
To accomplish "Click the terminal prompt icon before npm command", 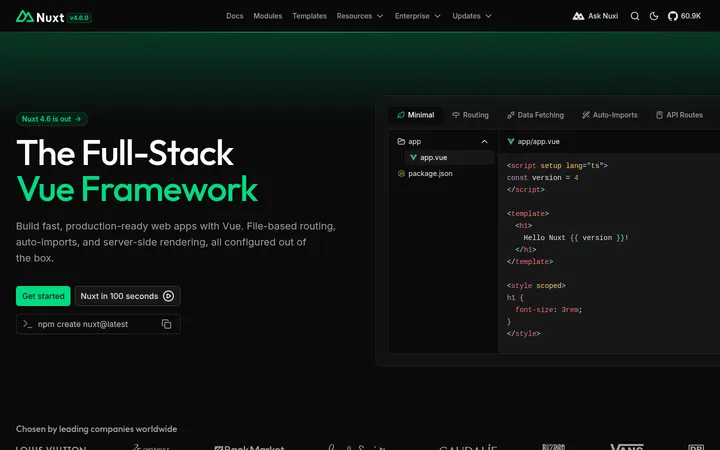I will [28, 324].
